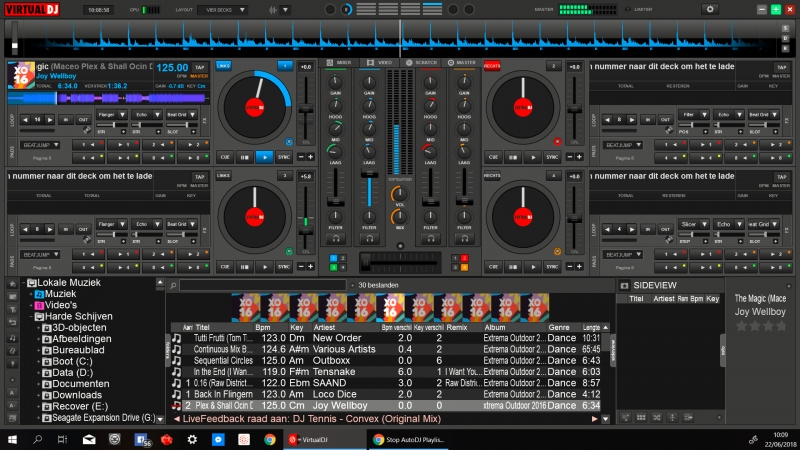Toggle SYNC on deck 1
This screenshot has width=800, height=450.
[x=284, y=157]
